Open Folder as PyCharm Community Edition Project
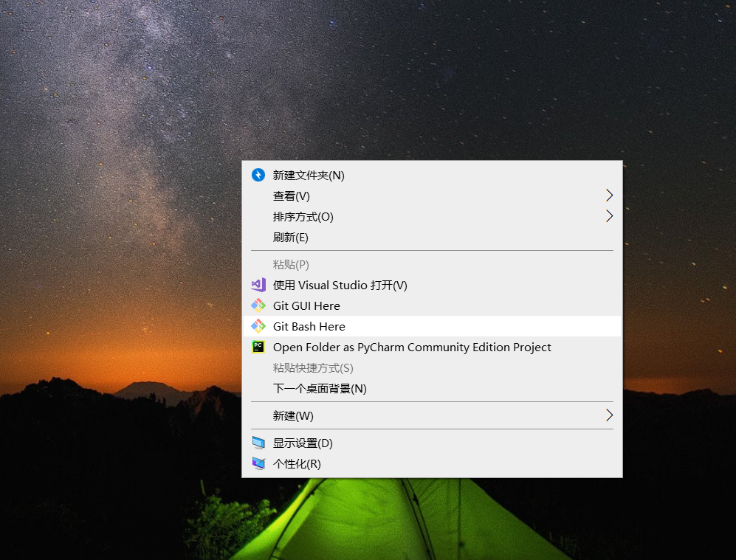 pos(432,347)
